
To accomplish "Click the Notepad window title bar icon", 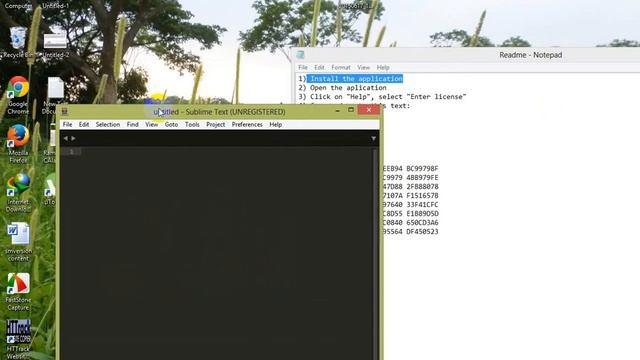I will pyautogui.click(x=300, y=55).
